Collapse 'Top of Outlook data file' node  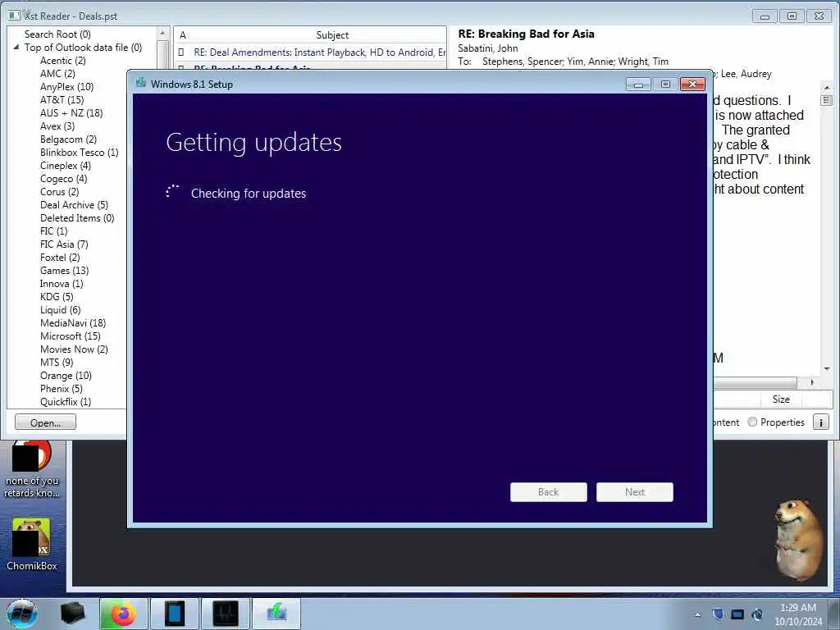pyautogui.click(x=16, y=47)
